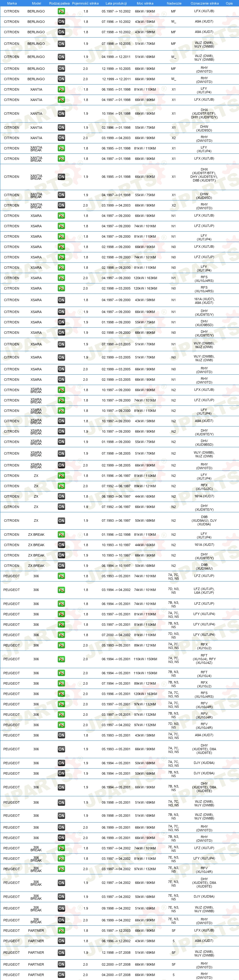The image size is (239, 980).
Task: Click the '07.1993 -> 06.1997' date cell
Action: click(116, 521)
